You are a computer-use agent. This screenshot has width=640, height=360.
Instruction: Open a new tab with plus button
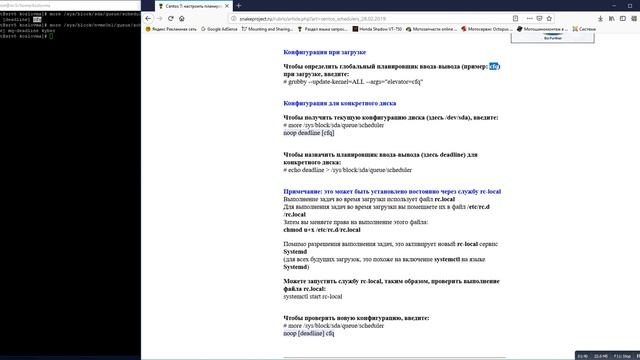(x=239, y=6)
